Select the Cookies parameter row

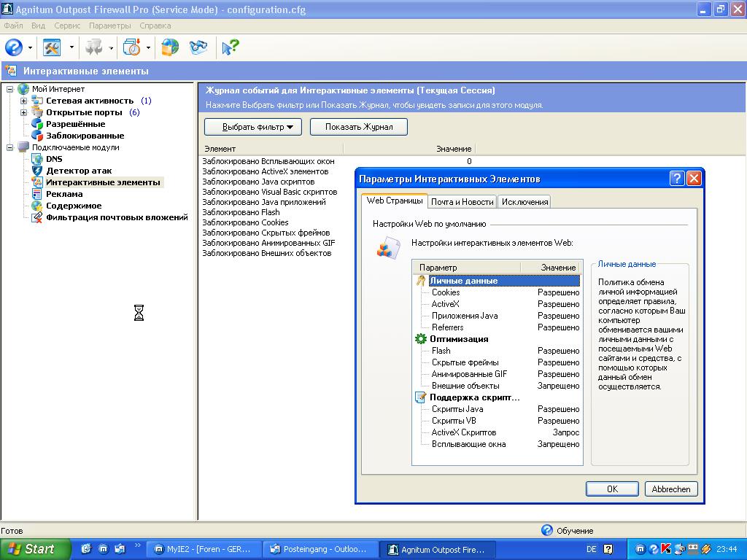pyautogui.click(x=498, y=292)
